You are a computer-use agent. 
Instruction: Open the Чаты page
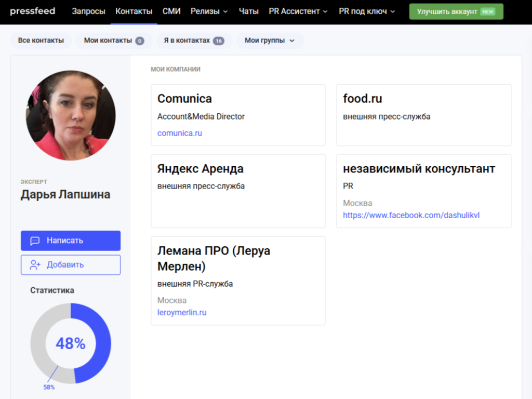pos(248,11)
